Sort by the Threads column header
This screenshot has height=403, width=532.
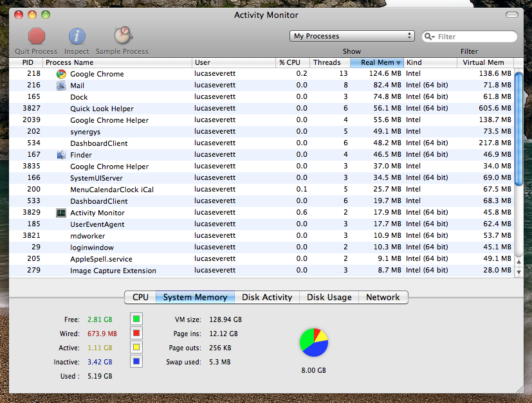tap(330, 62)
